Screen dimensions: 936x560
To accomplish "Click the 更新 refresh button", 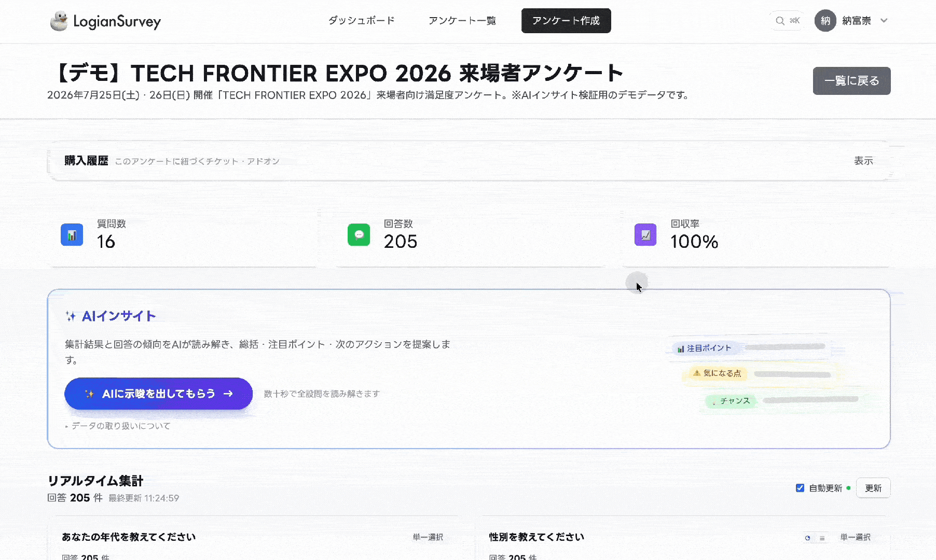I will point(873,488).
